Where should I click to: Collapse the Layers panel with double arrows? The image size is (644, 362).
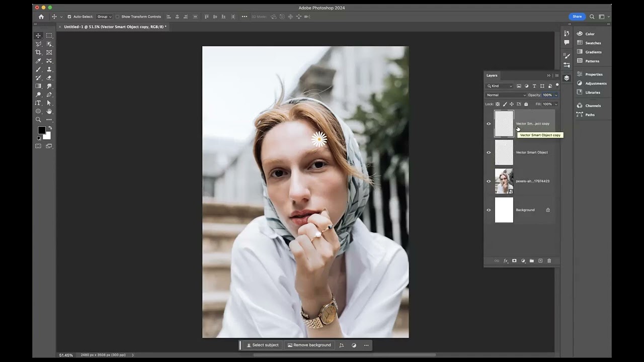pos(549,75)
